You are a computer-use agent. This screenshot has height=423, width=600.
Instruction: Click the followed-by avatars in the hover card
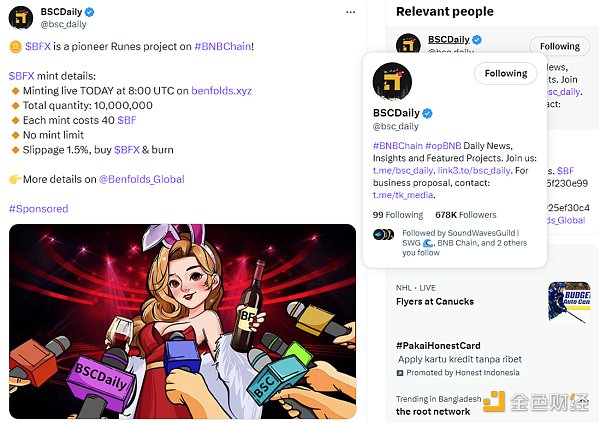coord(382,234)
